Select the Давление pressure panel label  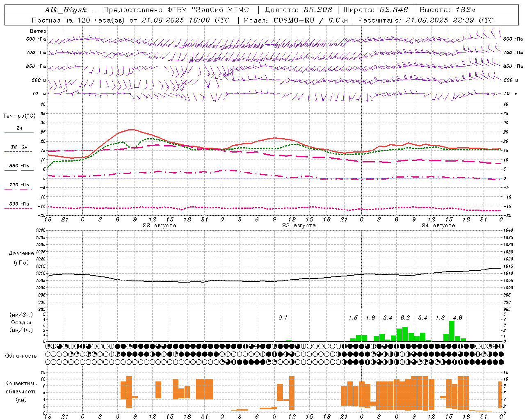[21, 253]
